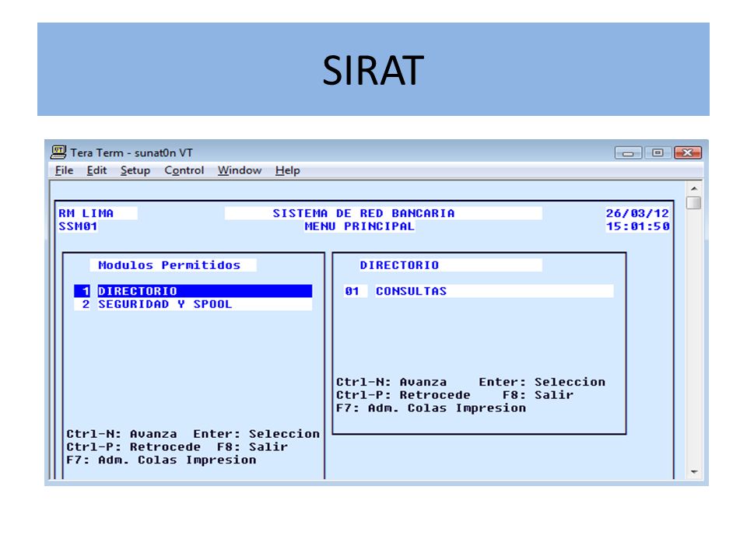This screenshot has height=560, width=747.
Task: Open the Setup menu
Action: point(135,170)
